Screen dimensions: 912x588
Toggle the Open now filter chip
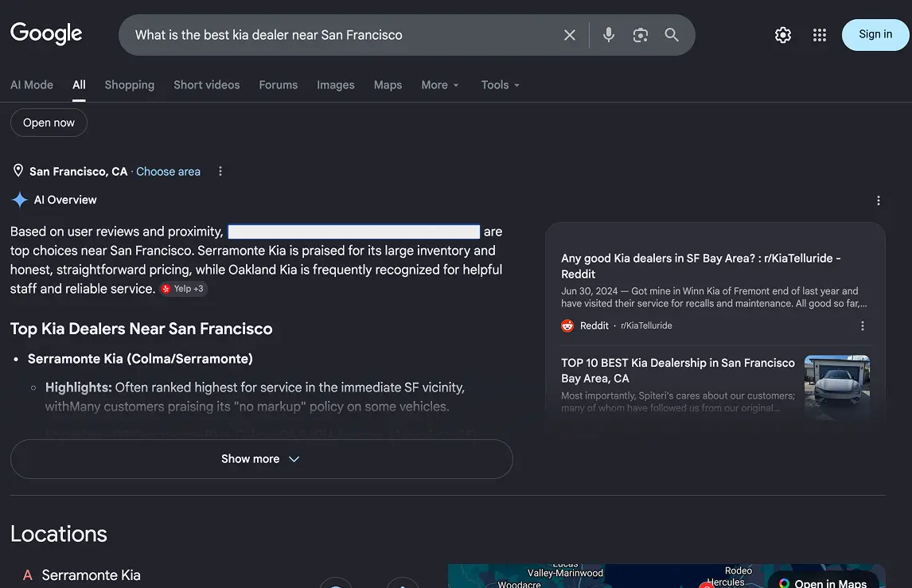[x=49, y=123]
